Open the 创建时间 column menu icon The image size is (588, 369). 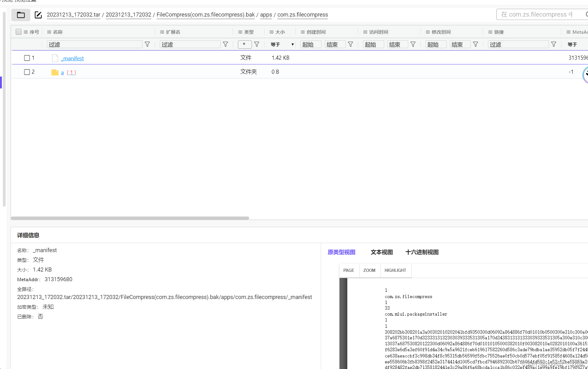pyautogui.click(x=303, y=32)
